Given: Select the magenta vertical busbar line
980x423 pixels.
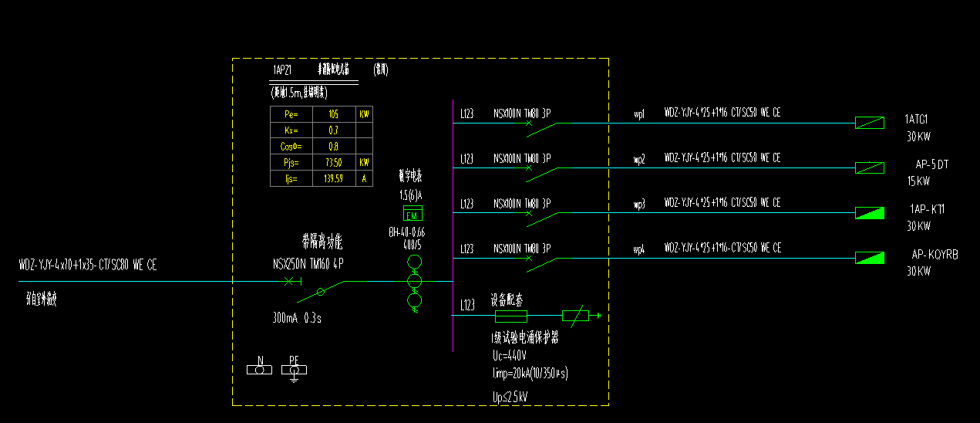Looking at the screenshot, I should tap(453, 225).
